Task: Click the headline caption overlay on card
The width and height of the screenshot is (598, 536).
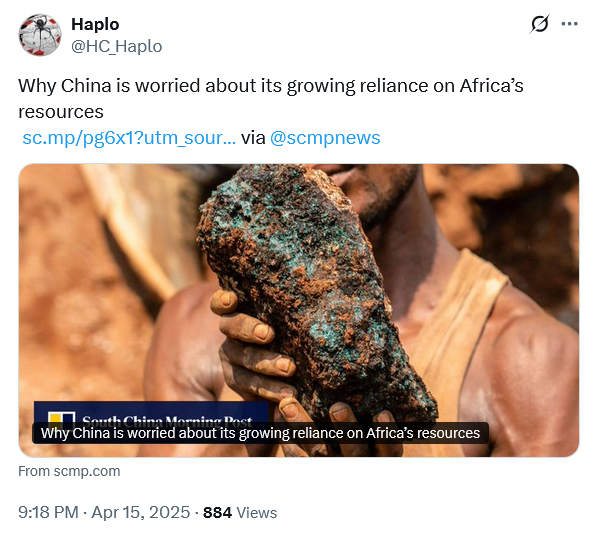Action: click(x=260, y=433)
